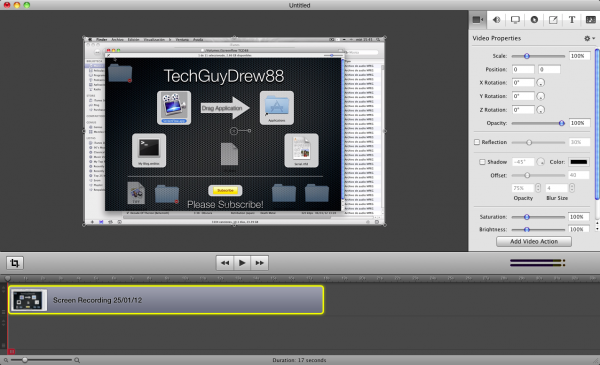Image resolution: width=600 pixels, height=365 pixels.
Task: Click the Add Video Action button
Action: coord(534,241)
